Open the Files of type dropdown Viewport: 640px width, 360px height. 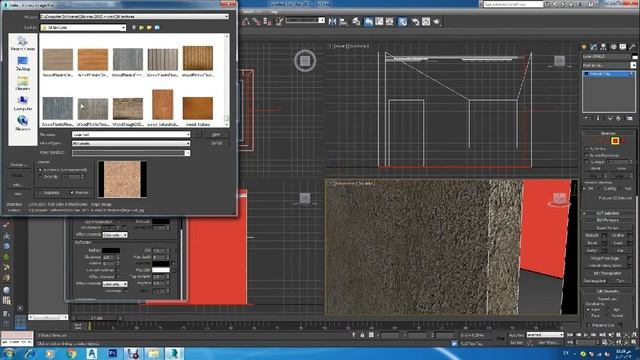click(x=188, y=143)
